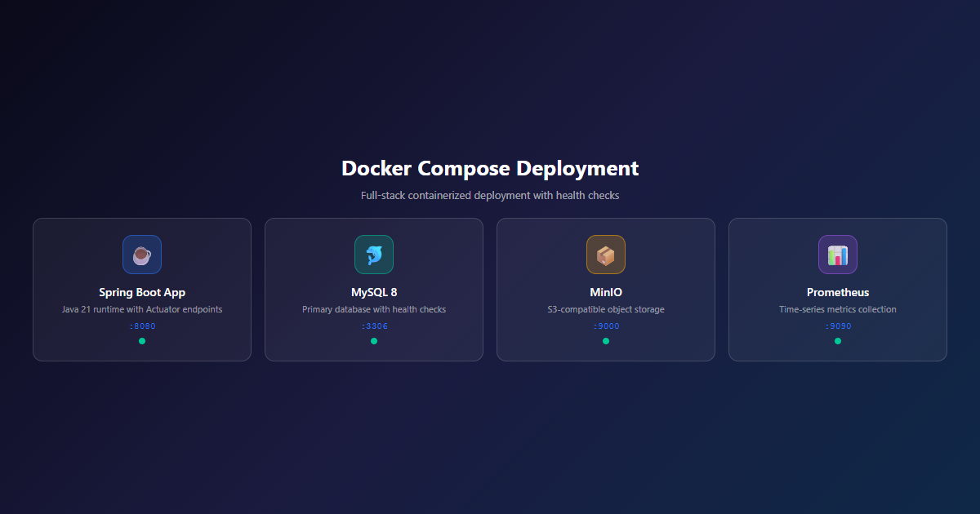The image size is (980, 514).
Task: Select the Prometheus card title
Action: point(838,292)
